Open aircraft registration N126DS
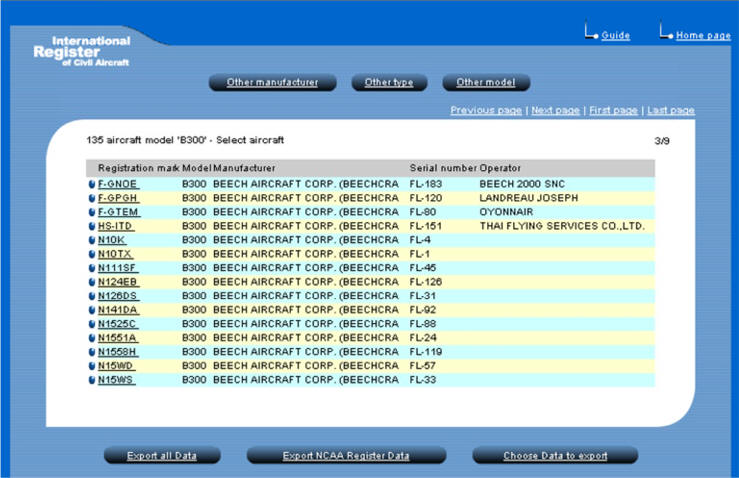739x478 pixels. pos(118,296)
